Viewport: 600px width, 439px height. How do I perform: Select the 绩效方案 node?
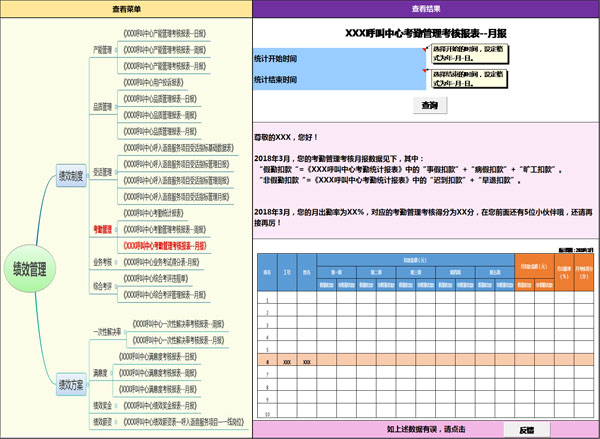pyautogui.click(x=71, y=384)
